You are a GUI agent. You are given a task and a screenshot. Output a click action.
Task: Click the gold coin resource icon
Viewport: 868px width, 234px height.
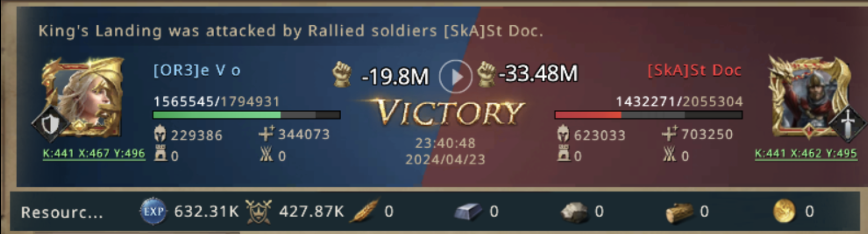click(784, 211)
